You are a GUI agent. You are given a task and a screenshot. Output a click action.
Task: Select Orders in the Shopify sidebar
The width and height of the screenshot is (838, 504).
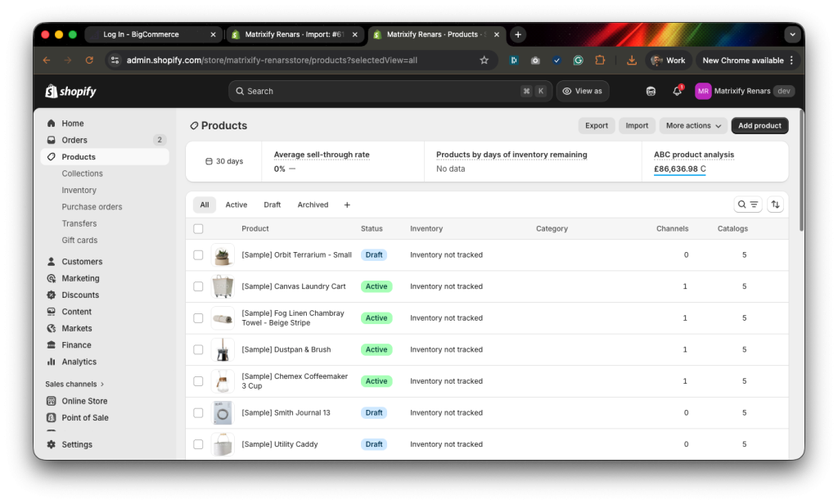(x=73, y=139)
